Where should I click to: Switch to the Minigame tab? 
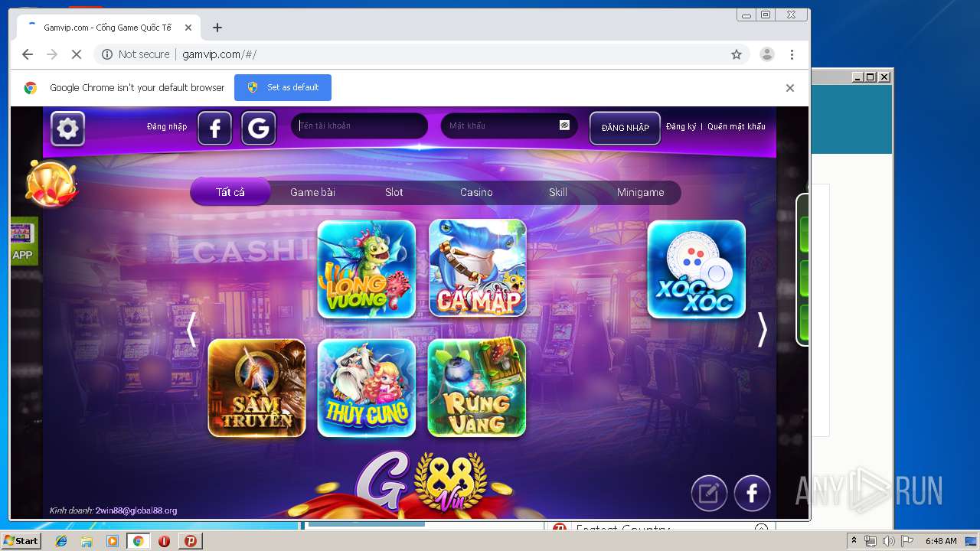tap(641, 192)
